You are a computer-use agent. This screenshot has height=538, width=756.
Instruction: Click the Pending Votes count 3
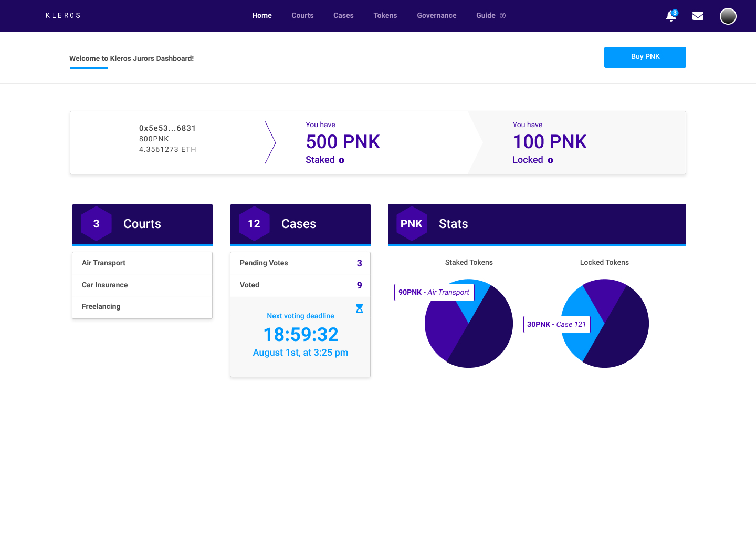pyautogui.click(x=360, y=263)
